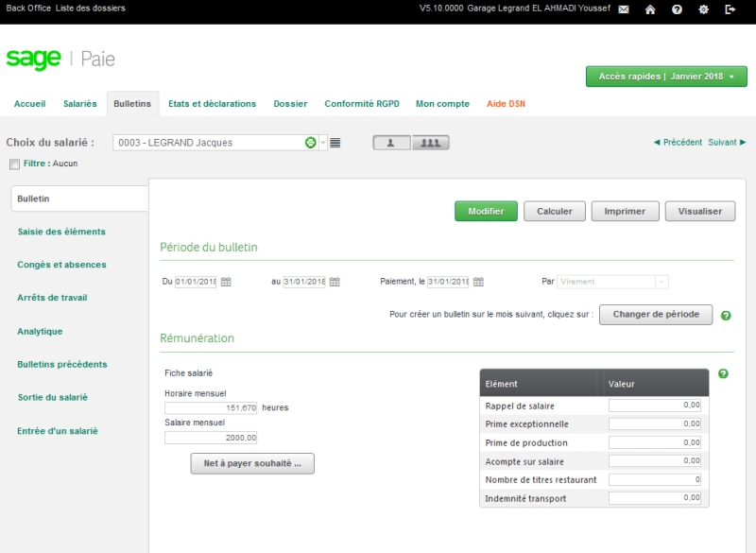Click the Prime exceptionnelle value field
The image size is (756, 553).
pos(655,423)
